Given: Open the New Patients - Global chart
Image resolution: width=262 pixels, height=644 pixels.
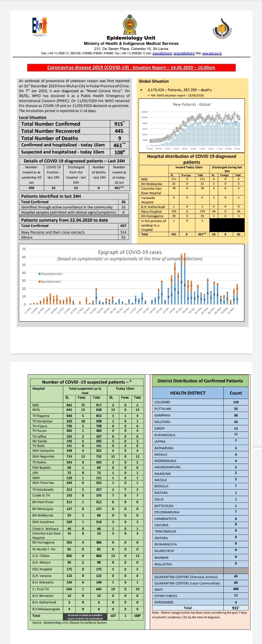Looking at the screenshot, I should [191, 125].
